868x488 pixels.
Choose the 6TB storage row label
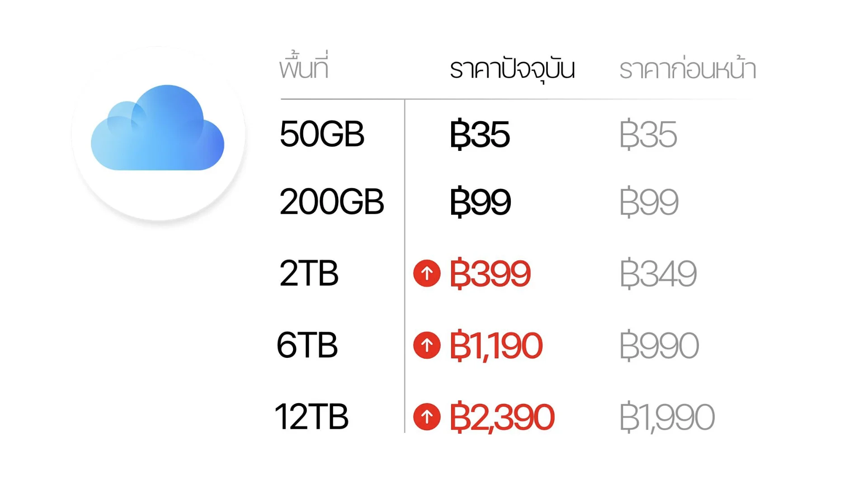click(x=307, y=345)
